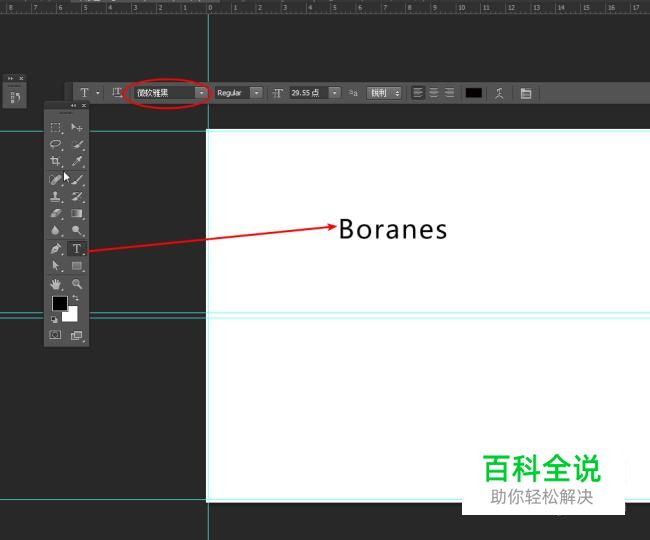Expand the font size dropdown arrow
The image size is (650, 540).
pyautogui.click(x=335, y=93)
